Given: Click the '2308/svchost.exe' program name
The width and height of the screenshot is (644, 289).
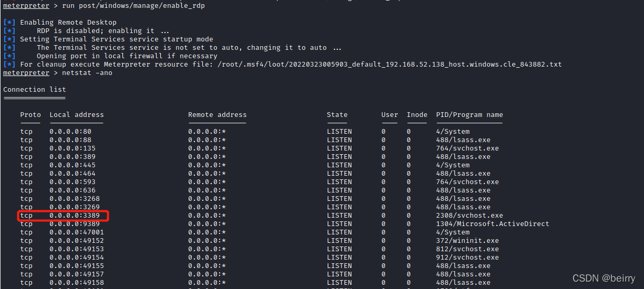Looking at the screenshot, I should [470, 215].
